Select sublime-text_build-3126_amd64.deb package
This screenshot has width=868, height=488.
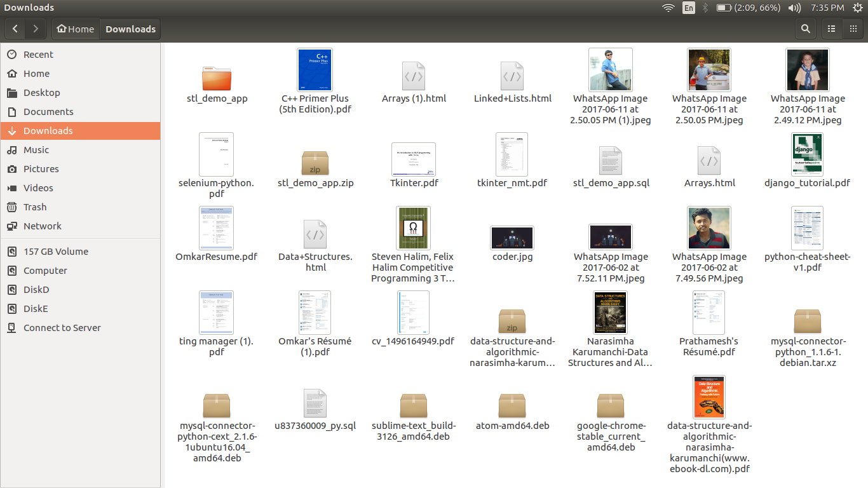tap(414, 406)
